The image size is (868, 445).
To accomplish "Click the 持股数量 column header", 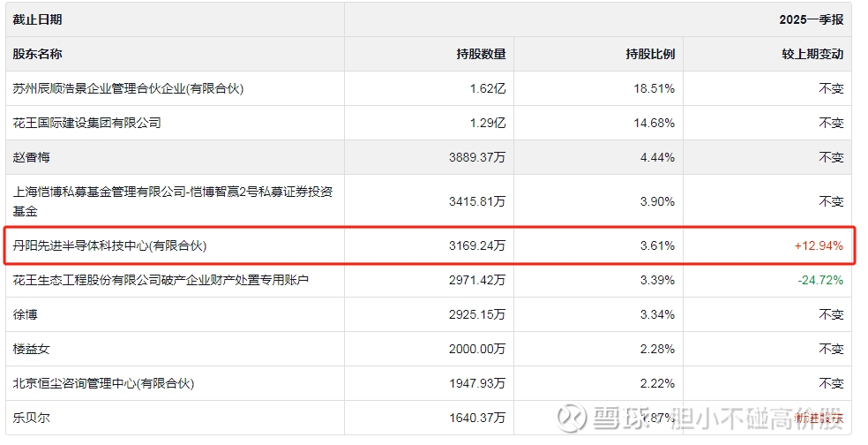I will [x=481, y=54].
